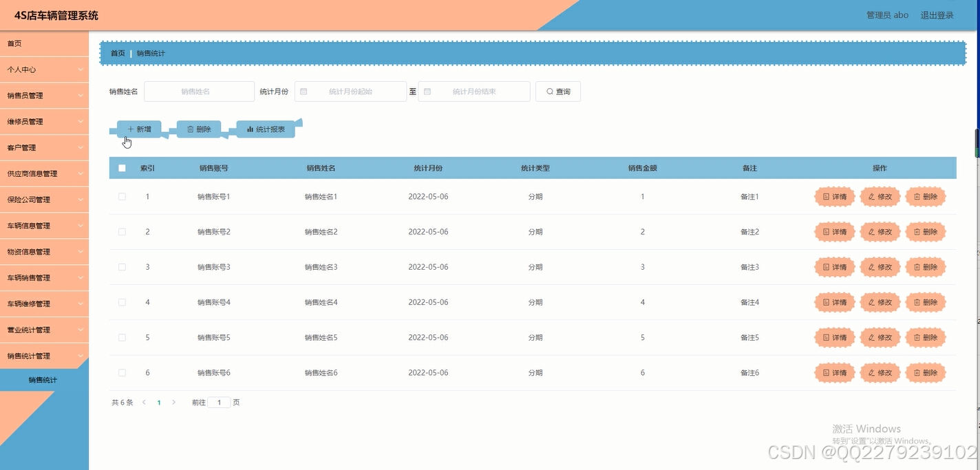Click the row 删除 icon for 销售账号3
The width and height of the screenshot is (980, 470).
917,267
